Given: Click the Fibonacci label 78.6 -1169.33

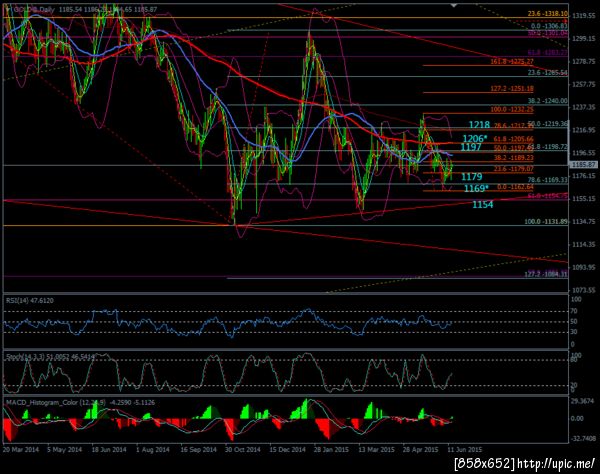Looking at the screenshot, I should (x=548, y=180).
